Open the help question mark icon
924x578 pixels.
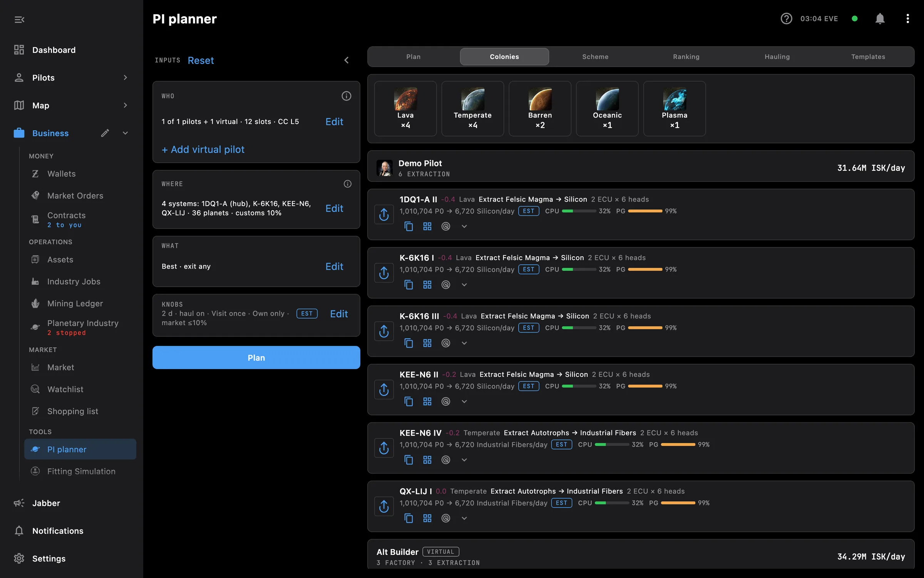786,18
